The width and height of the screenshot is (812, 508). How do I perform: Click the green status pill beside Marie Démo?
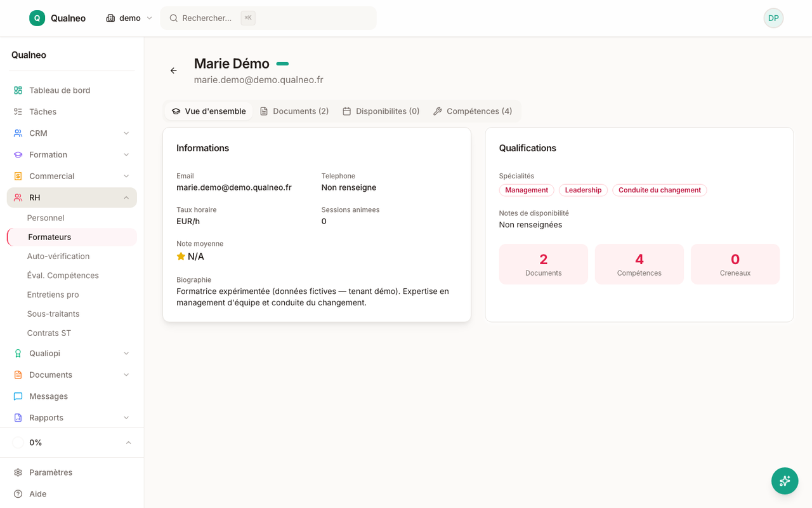coord(282,63)
